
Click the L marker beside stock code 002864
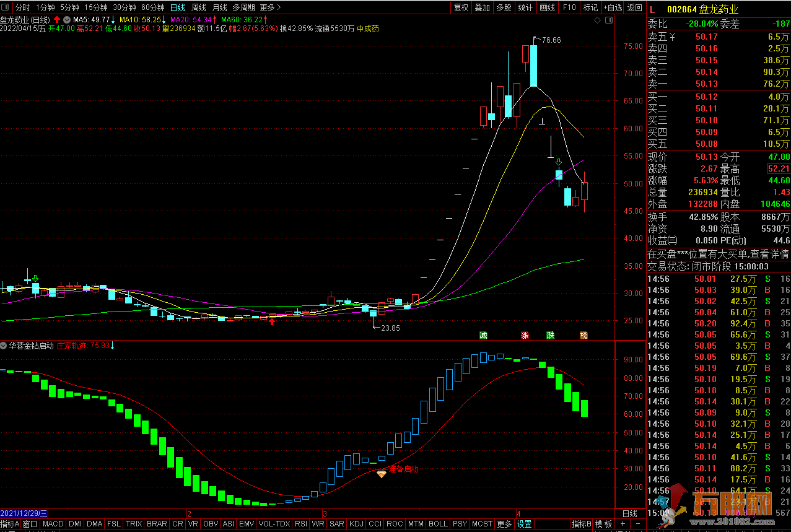click(x=652, y=9)
